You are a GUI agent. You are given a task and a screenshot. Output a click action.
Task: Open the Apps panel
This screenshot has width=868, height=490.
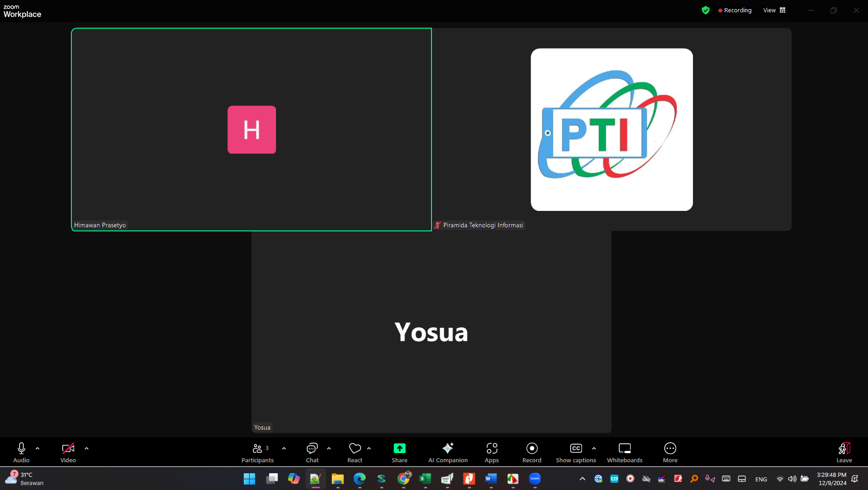pos(492,452)
